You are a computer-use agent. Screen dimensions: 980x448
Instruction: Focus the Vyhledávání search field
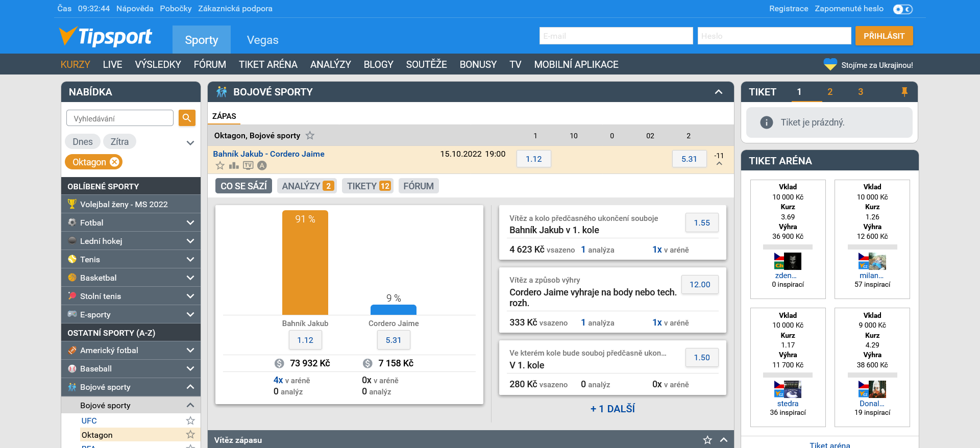(120, 118)
